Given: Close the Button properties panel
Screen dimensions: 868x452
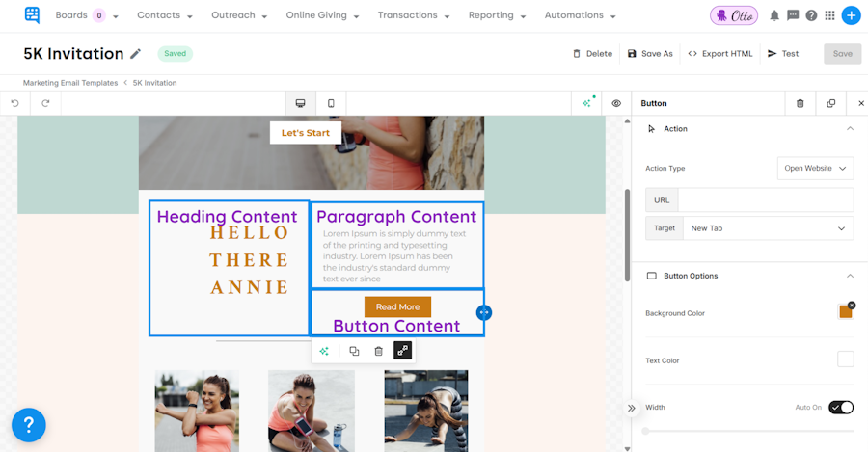Looking at the screenshot, I should pyautogui.click(x=861, y=103).
